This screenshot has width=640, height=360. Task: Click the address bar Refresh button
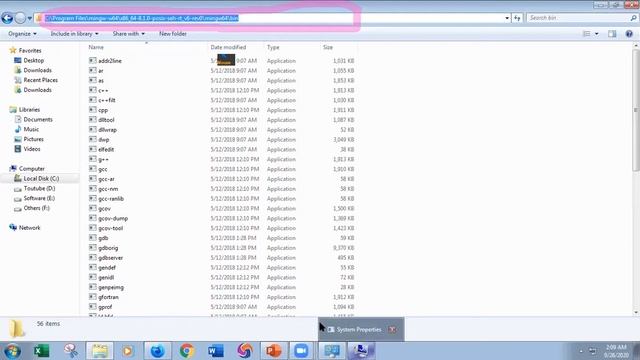517,18
